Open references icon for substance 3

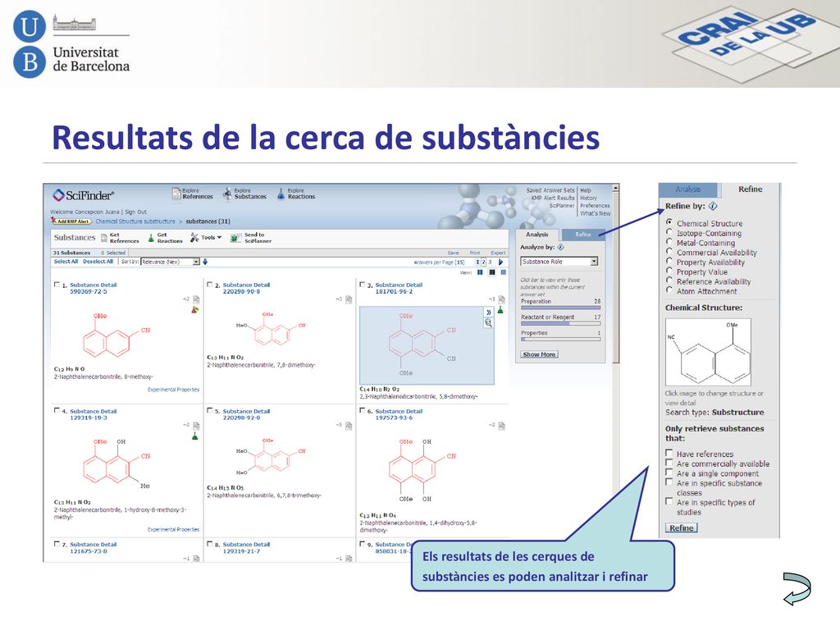coord(501,299)
